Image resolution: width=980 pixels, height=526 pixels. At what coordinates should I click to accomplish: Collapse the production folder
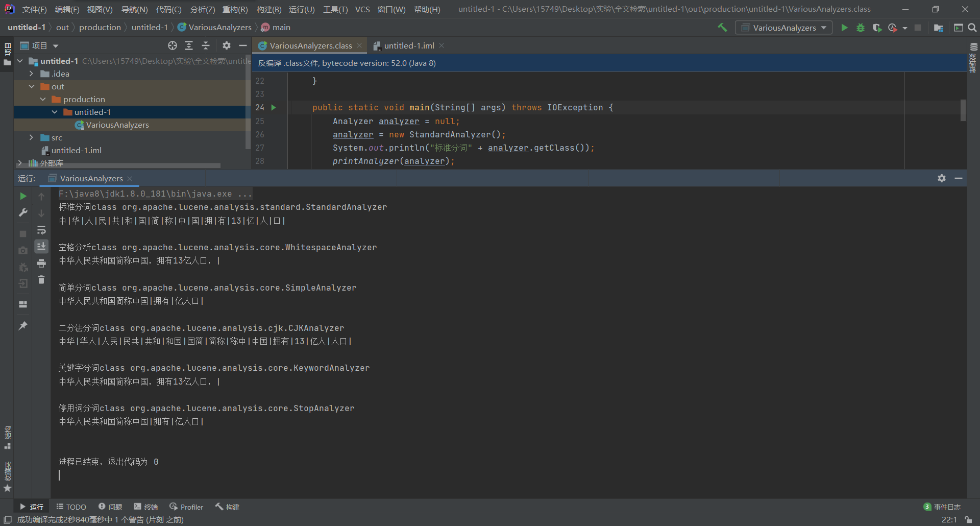point(43,99)
